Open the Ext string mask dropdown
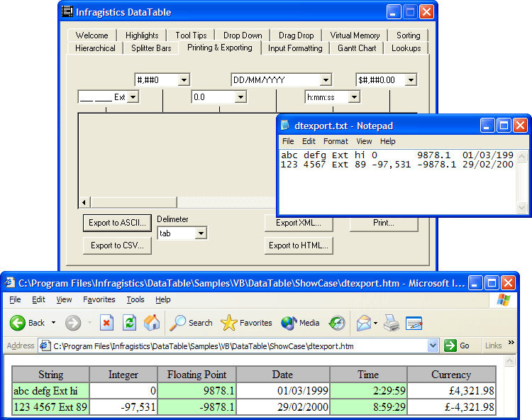Image resolution: width=532 pixels, height=420 pixels. coord(133,97)
